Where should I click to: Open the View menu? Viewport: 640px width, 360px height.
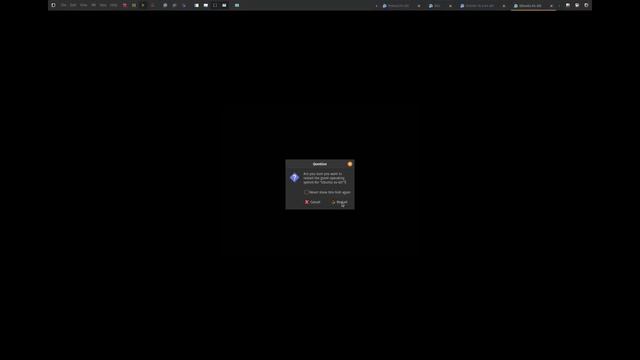click(x=84, y=5)
